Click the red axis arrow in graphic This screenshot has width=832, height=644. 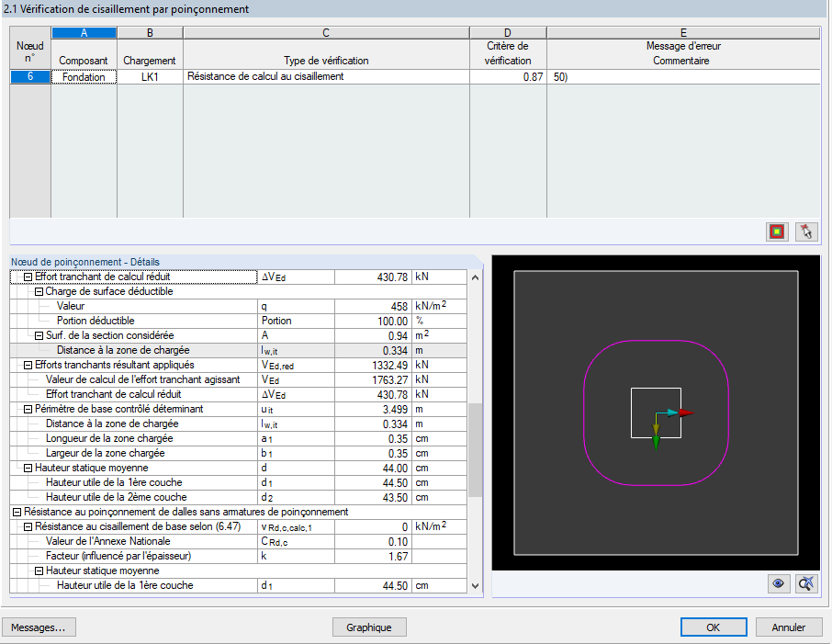pos(687,412)
